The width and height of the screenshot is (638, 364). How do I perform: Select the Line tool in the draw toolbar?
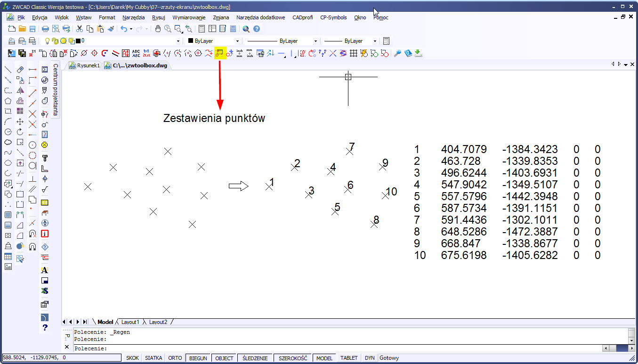pos(8,70)
